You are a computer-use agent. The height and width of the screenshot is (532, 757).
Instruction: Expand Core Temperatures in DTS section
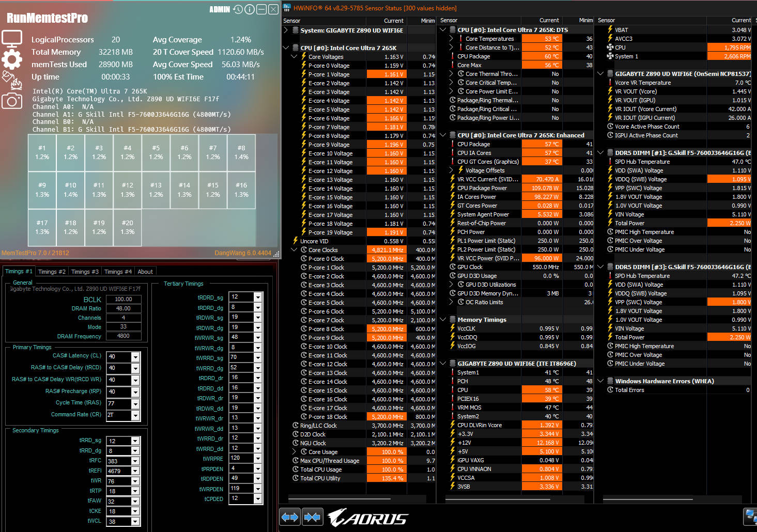451,39
